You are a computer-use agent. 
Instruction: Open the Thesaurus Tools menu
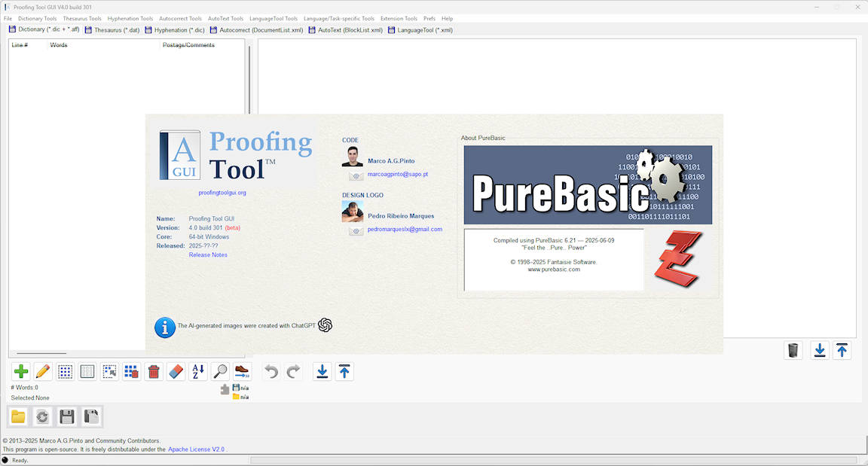pyautogui.click(x=82, y=18)
